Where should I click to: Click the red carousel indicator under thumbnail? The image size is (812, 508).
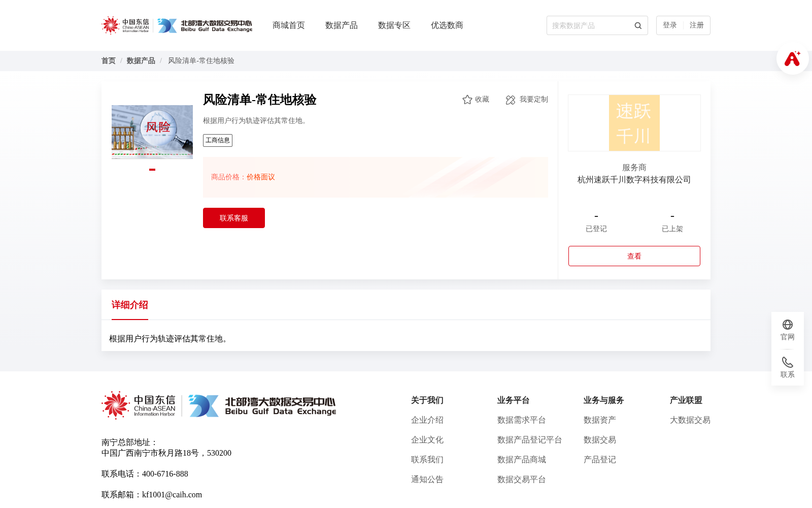[x=152, y=170]
